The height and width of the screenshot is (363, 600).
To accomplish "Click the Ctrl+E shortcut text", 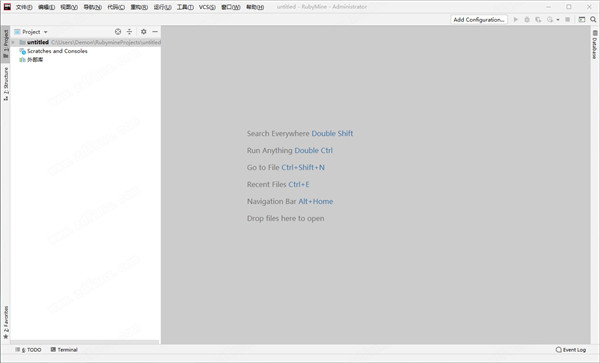I will (299, 184).
